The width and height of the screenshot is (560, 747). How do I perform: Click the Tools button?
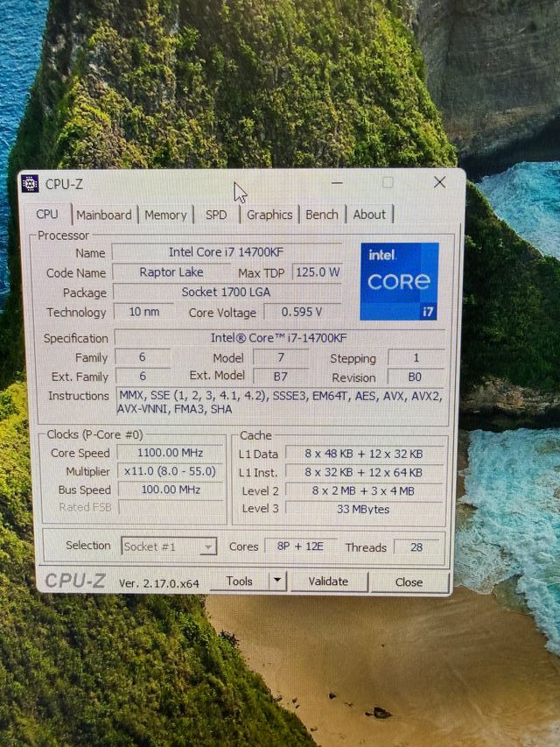coord(240,581)
